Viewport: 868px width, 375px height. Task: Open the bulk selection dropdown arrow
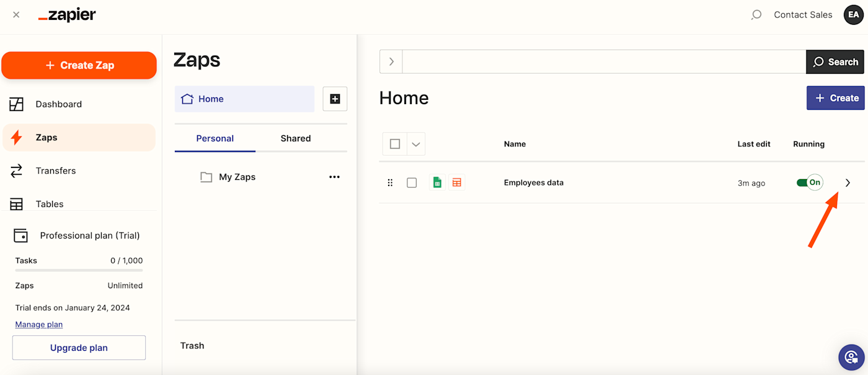point(416,144)
